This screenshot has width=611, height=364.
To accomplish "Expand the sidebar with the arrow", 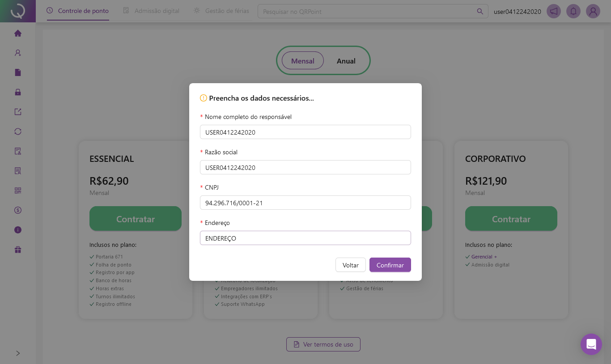I will coord(18,353).
